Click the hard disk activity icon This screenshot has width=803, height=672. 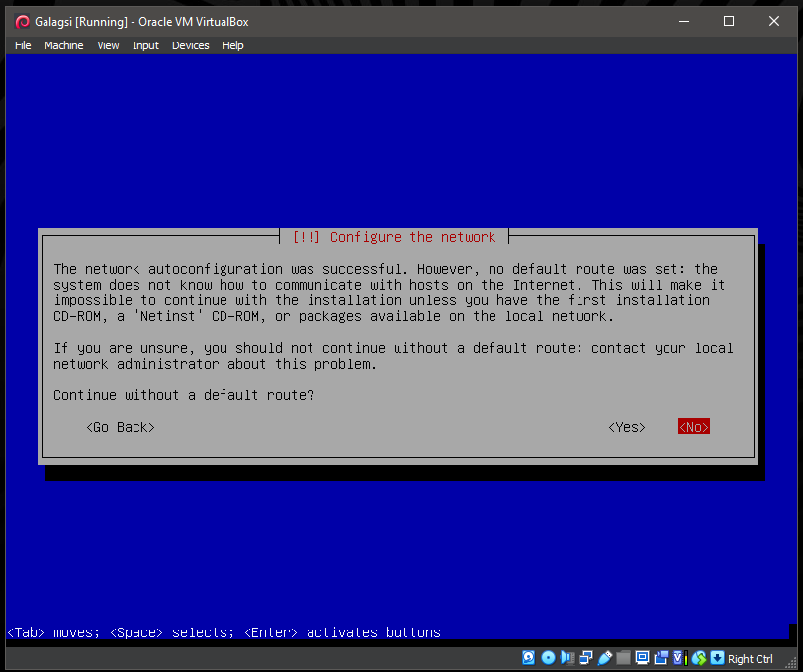coord(528,657)
